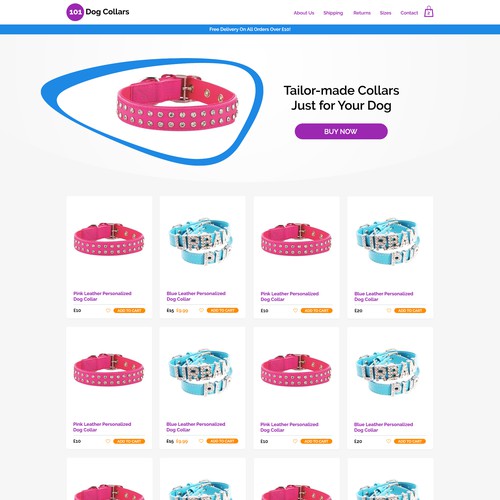Screen dimensions: 500x500
Task: Go to the Shipping menu link
Action: tap(333, 13)
